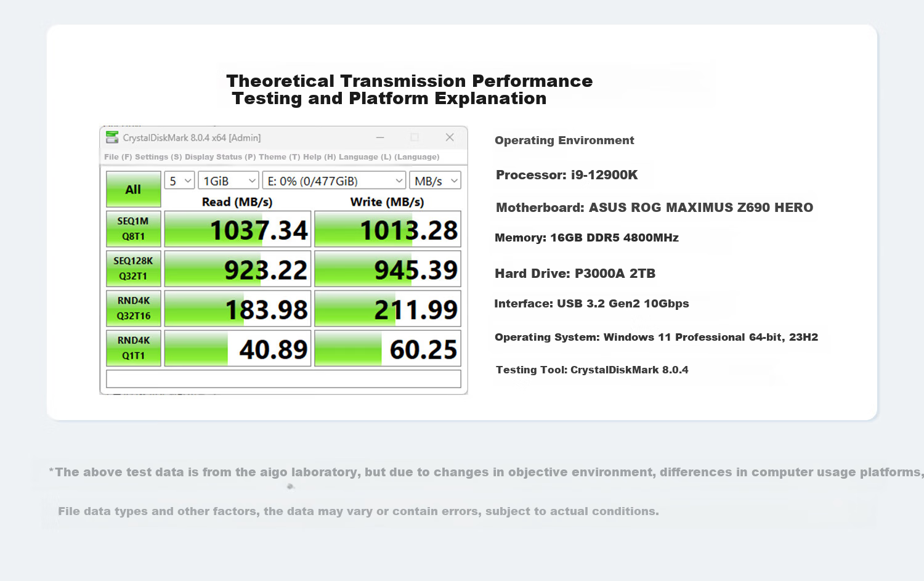Click the Read (MB/s) column header
The width and height of the screenshot is (924, 581).
(x=237, y=202)
